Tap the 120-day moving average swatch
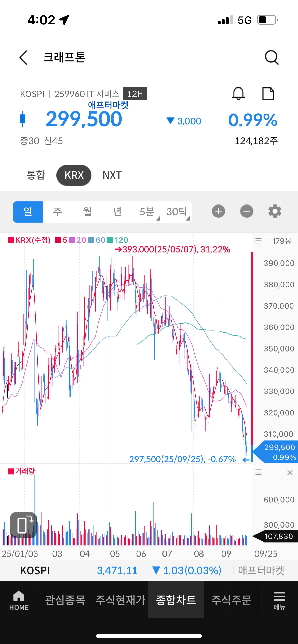 (110, 240)
